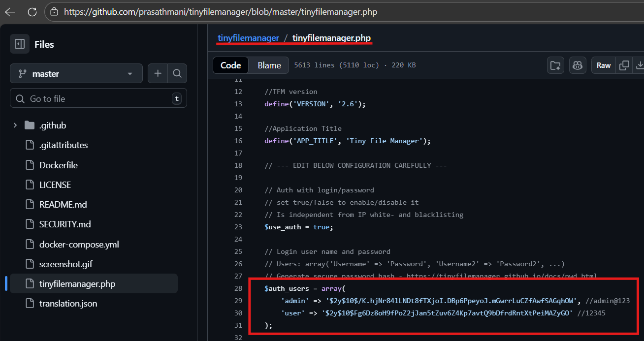Open the master branch dropdown
644x341 pixels.
point(76,73)
